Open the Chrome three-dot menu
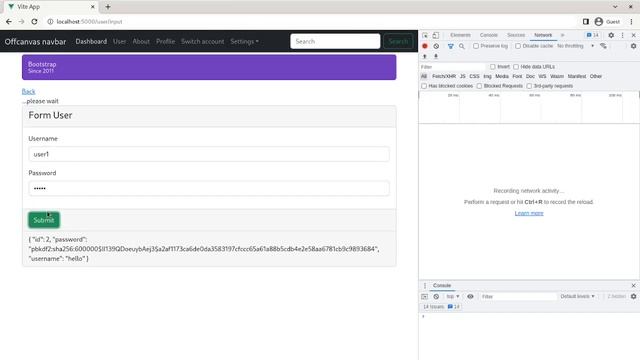Screen dimensions: 640x360 click(x=631, y=22)
